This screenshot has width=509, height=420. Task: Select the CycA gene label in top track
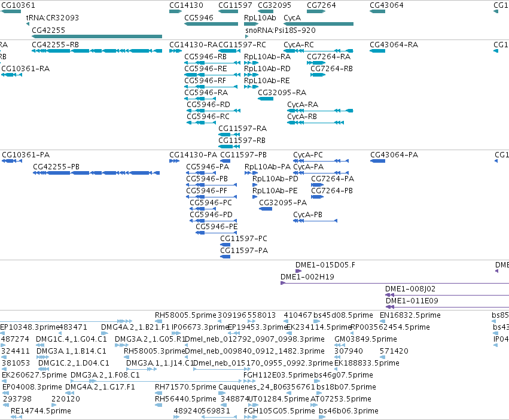click(292, 17)
